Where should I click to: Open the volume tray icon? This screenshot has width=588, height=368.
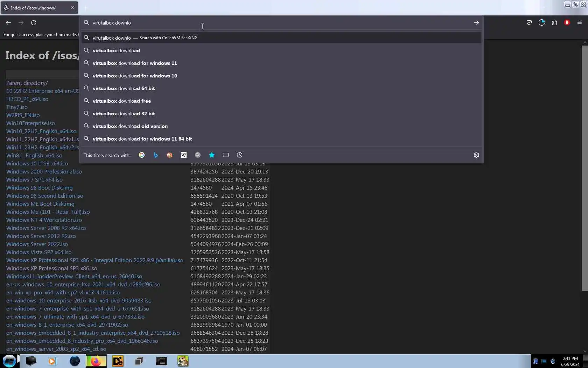point(553,361)
